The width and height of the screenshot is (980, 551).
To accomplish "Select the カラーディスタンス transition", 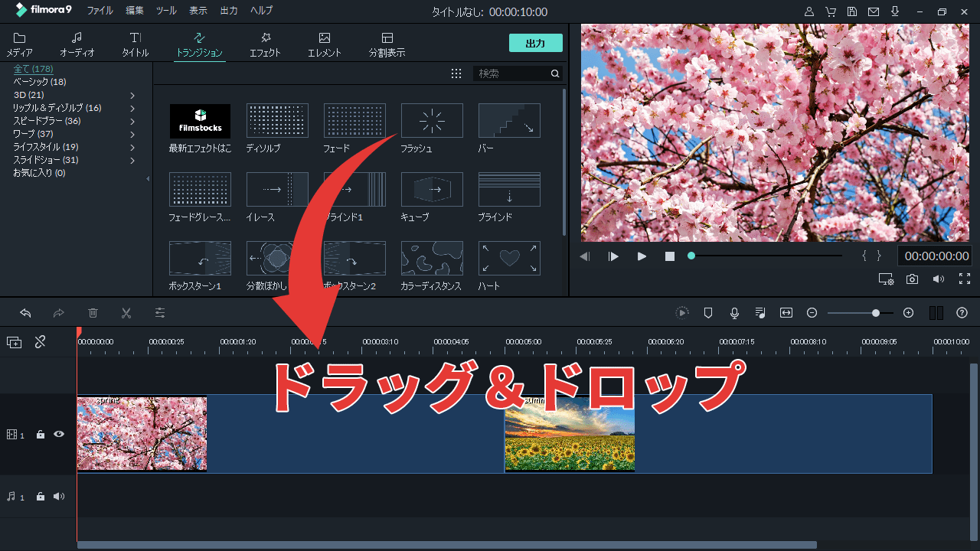I will pyautogui.click(x=432, y=259).
